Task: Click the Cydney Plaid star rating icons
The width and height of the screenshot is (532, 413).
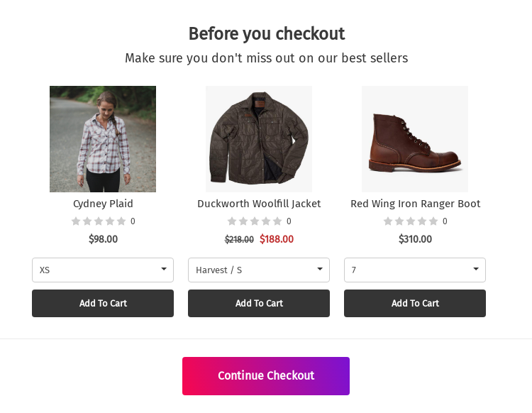Action: 99,221
